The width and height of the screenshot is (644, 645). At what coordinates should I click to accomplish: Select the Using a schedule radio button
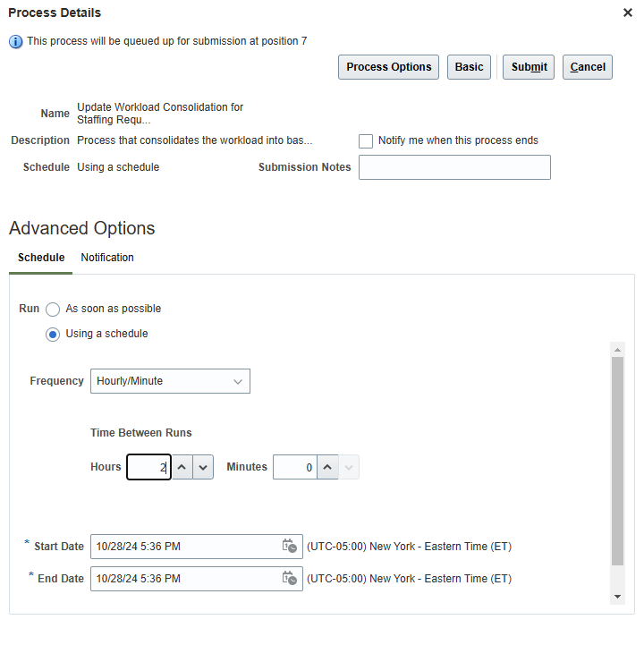point(53,334)
